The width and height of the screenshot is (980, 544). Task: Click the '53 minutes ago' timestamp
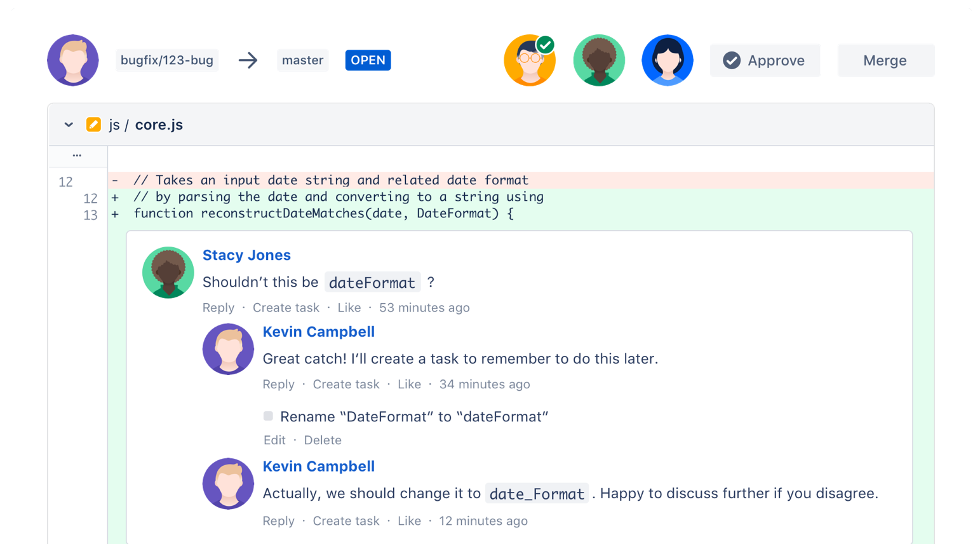tap(424, 308)
